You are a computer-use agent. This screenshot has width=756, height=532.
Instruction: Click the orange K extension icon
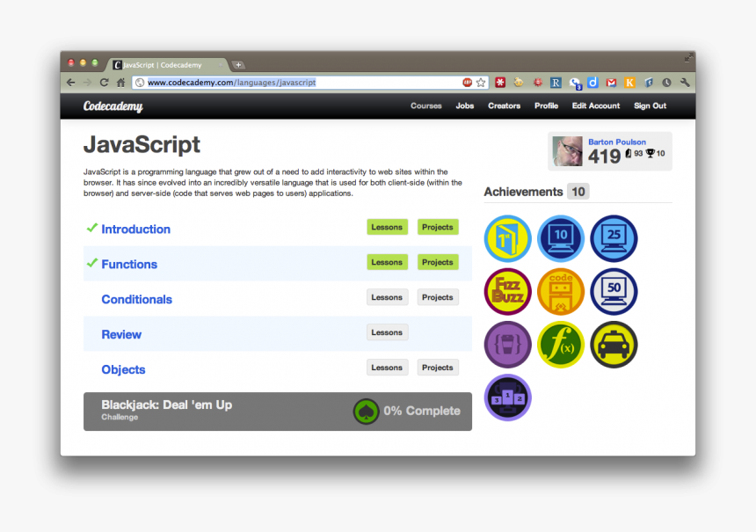tap(629, 83)
